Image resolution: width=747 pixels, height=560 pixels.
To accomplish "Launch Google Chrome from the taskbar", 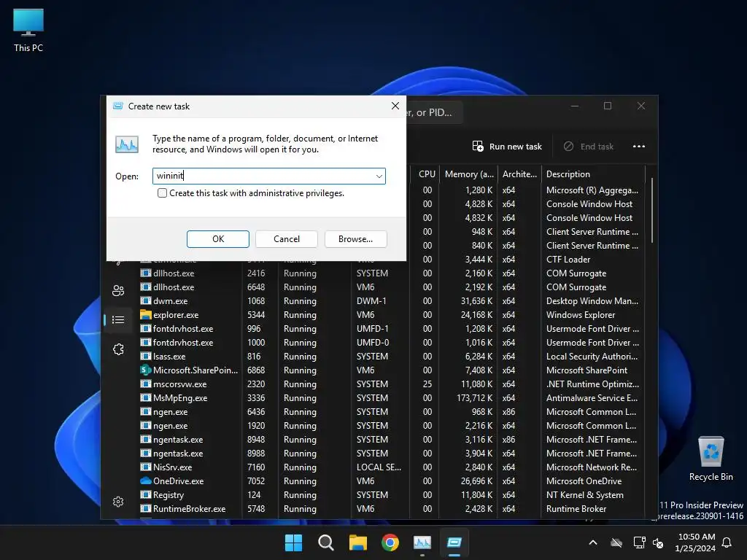I will click(x=390, y=542).
